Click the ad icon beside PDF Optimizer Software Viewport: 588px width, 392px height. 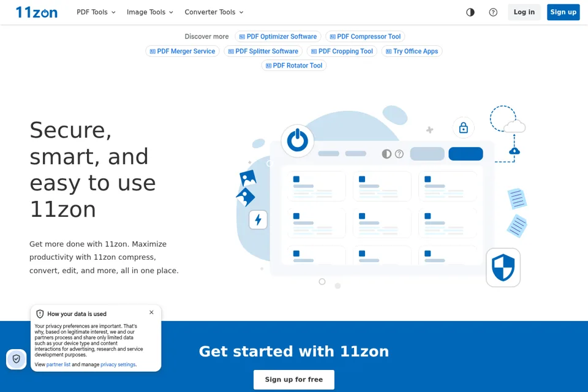point(243,37)
